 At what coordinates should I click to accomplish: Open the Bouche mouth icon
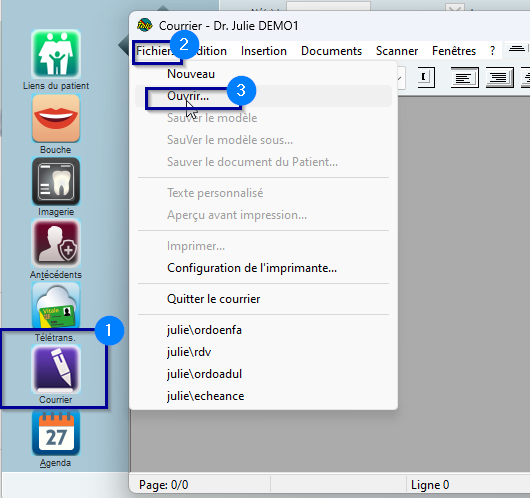(56, 118)
